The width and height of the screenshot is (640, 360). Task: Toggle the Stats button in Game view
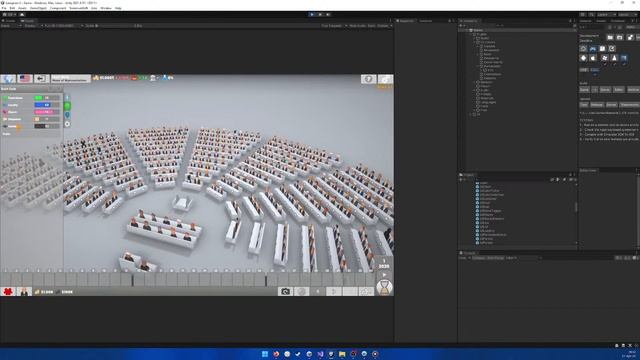tap(371, 26)
